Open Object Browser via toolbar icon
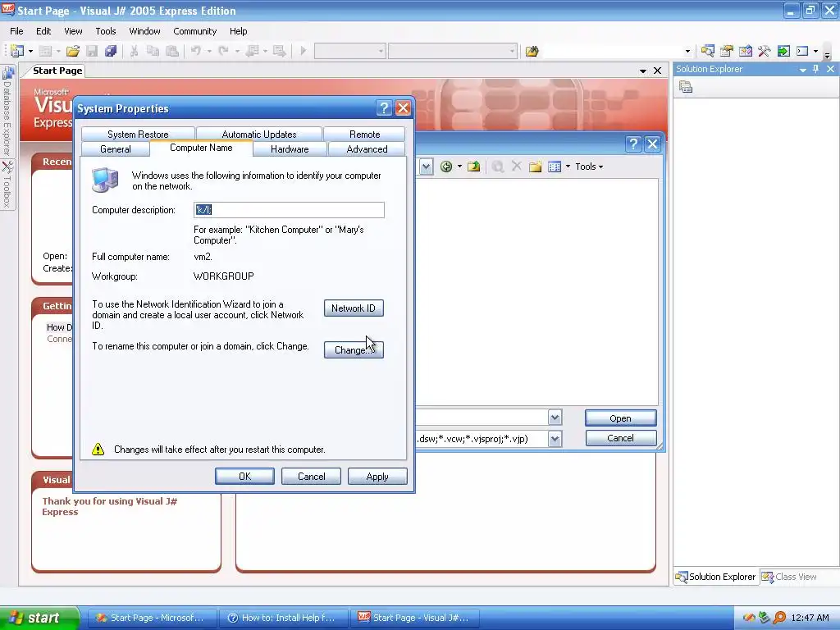Screen dimensions: 840x630 point(745,52)
